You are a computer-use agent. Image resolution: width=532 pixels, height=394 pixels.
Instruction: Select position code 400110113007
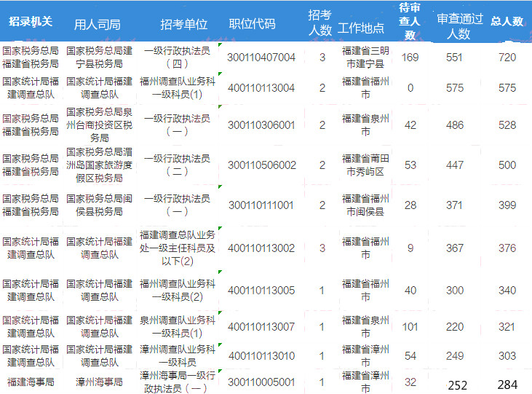tap(261, 327)
